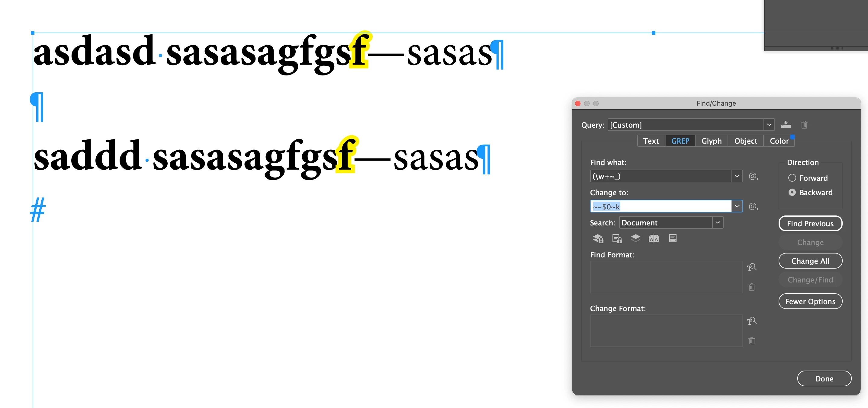Click the Change All button
This screenshot has height=408, width=868.
pos(810,261)
